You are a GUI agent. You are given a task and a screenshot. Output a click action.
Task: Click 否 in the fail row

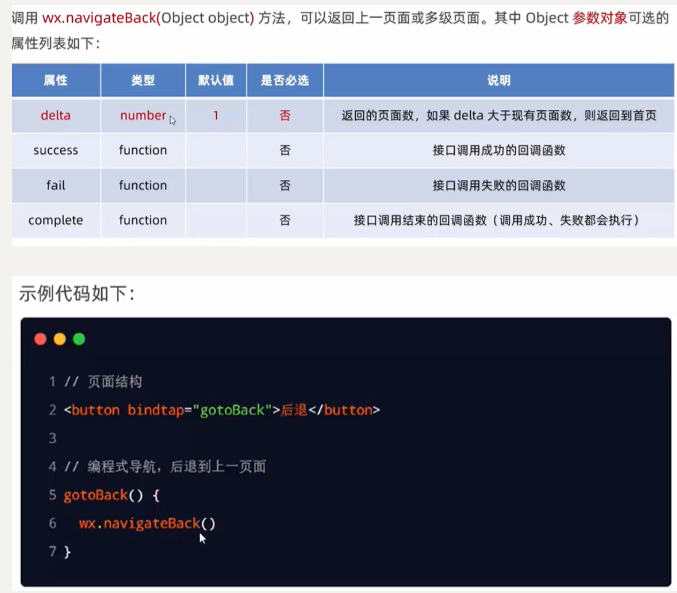pyautogui.click(x=285, y=185)
